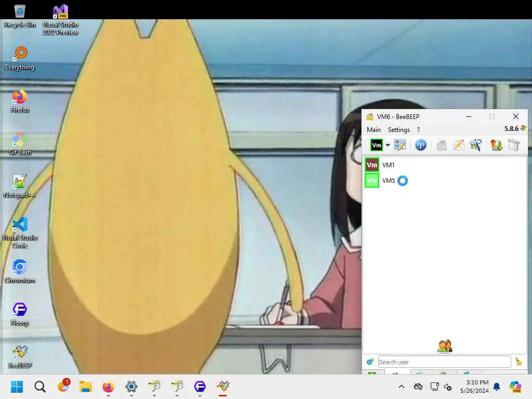Click the Vm user status avatar button
This screenshot has width=532, height=399.
coord(376,145)
